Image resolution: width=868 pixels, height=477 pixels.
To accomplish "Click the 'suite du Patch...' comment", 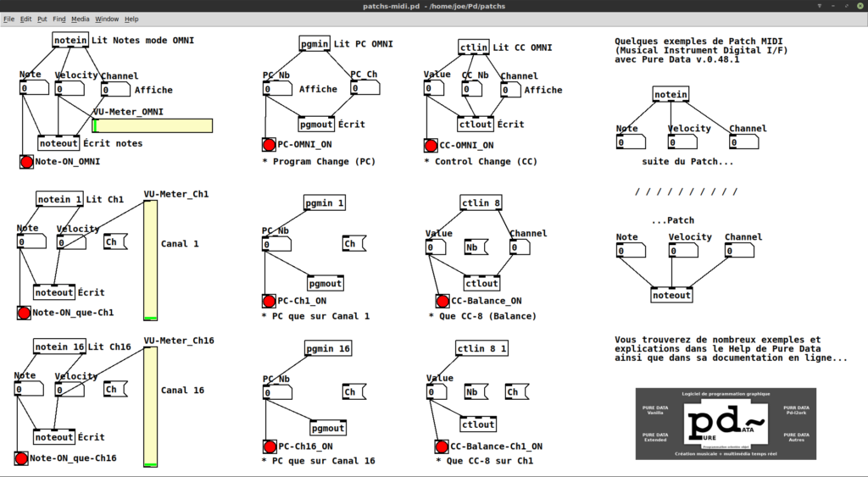I will tap(687, 162).
